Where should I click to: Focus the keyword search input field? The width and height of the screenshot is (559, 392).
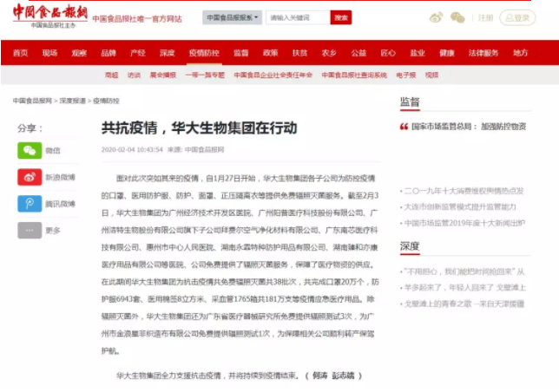point(297,17)
